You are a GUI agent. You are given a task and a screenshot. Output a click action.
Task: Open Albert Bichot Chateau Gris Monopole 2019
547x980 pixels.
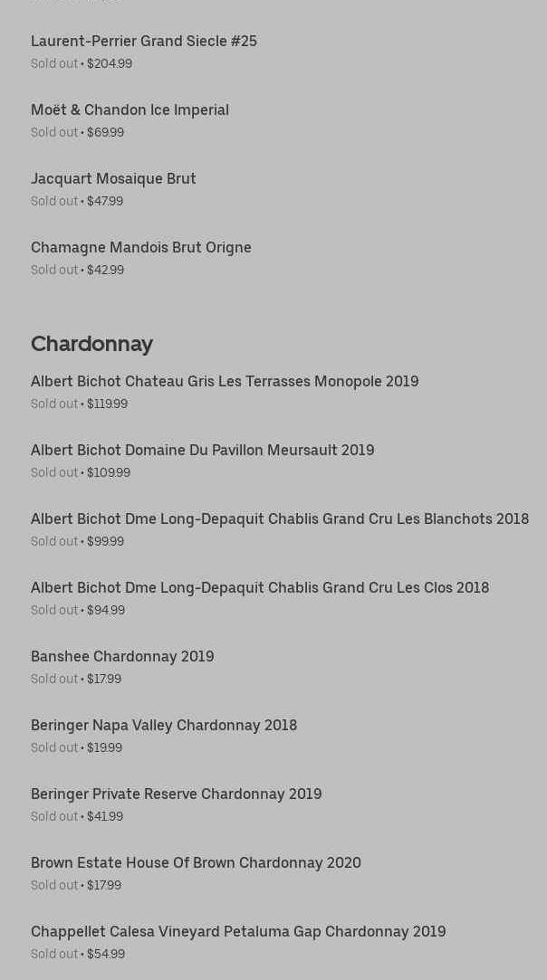pos(225,381)
